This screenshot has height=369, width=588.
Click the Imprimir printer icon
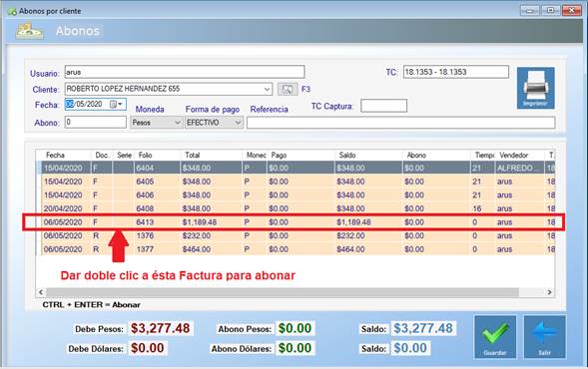535,88
